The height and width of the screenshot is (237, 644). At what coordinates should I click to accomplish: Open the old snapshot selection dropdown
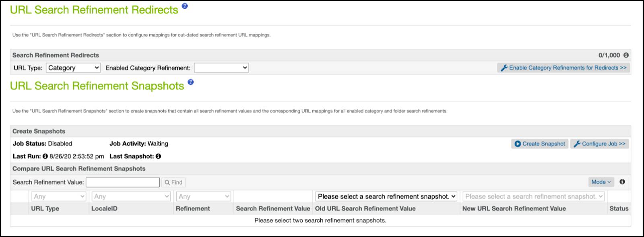(386, 196)
